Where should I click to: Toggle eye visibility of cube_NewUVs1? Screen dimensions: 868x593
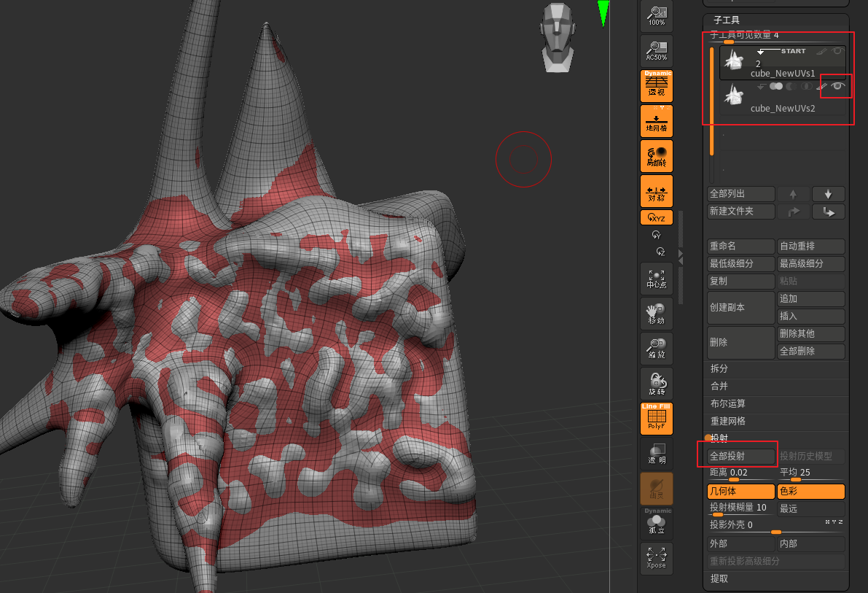(837, 51)
